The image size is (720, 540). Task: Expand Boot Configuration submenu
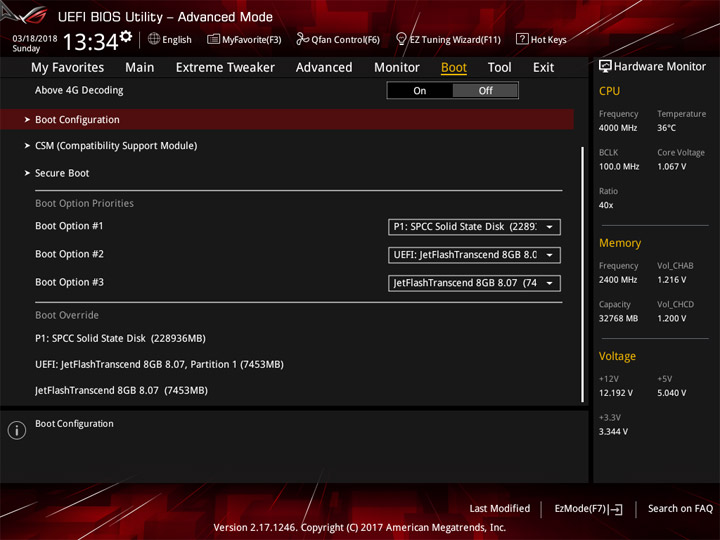[x=287, y=119]
